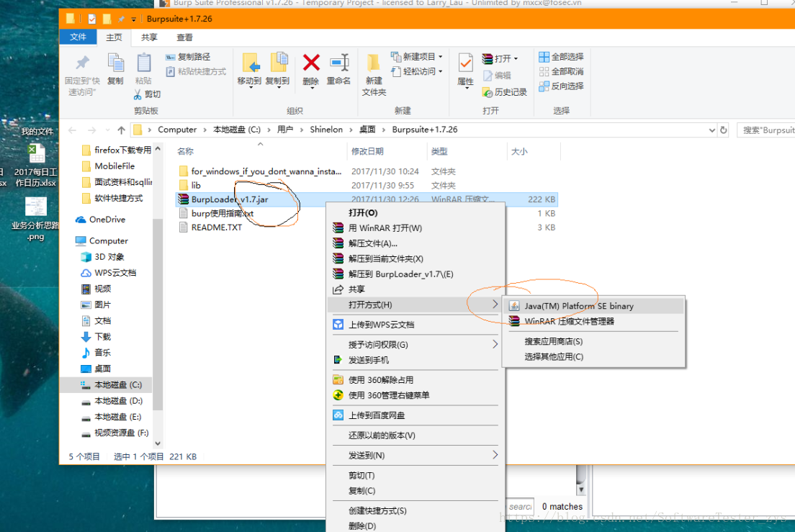
Task: Open the ribbon Open (打开) dropdown arrow
Action: pos(516,59)
